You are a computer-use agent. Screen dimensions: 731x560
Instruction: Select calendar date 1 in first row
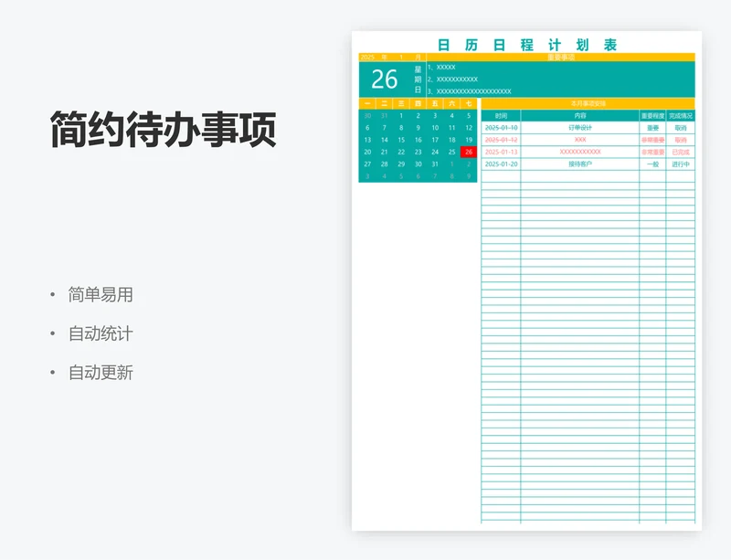[401, 116]
